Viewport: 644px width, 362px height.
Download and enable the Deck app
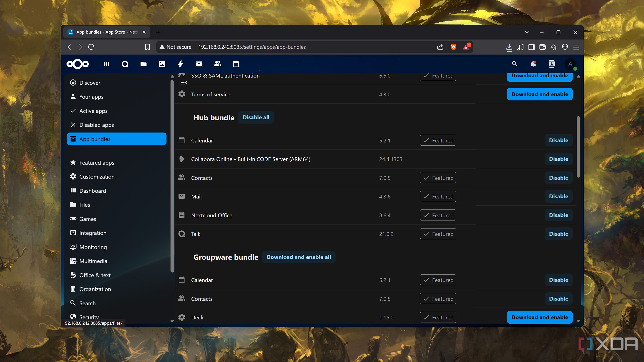pos(540,317)
